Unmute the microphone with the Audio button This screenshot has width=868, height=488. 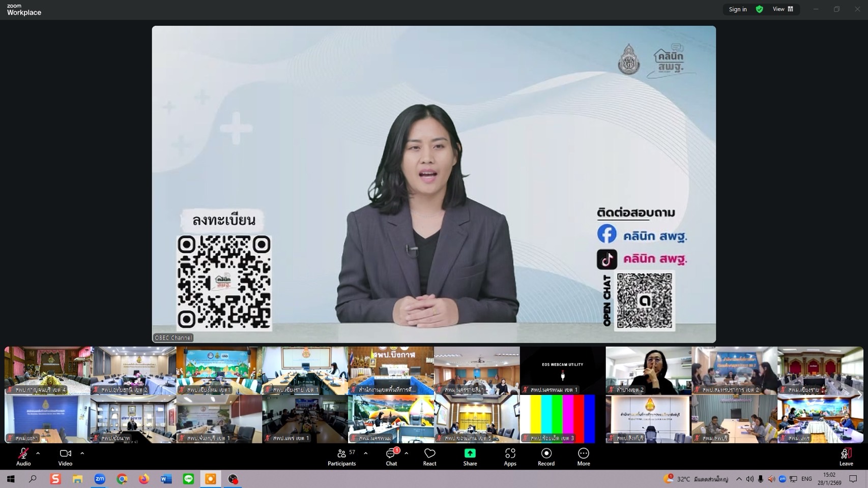click(23, 456)
